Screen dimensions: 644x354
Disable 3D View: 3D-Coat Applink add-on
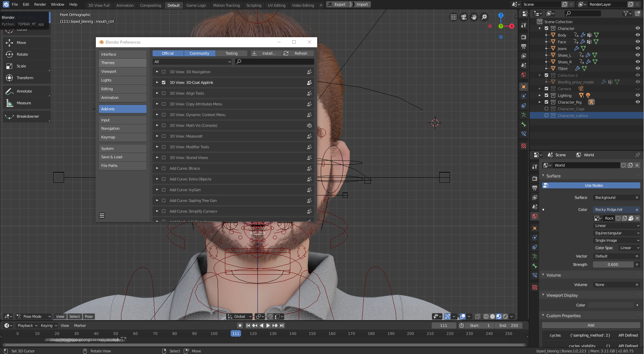pyautogui.click(x=164, y=82)
